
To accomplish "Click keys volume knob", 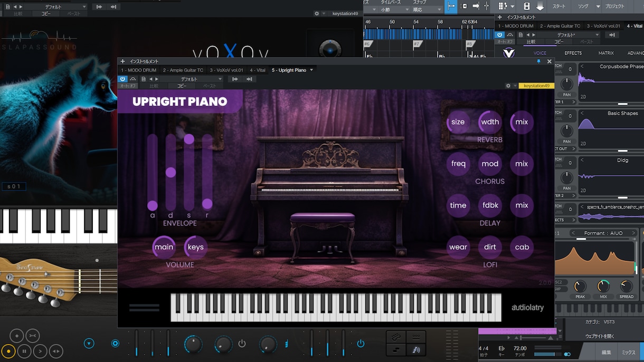I will coord(195,247).
